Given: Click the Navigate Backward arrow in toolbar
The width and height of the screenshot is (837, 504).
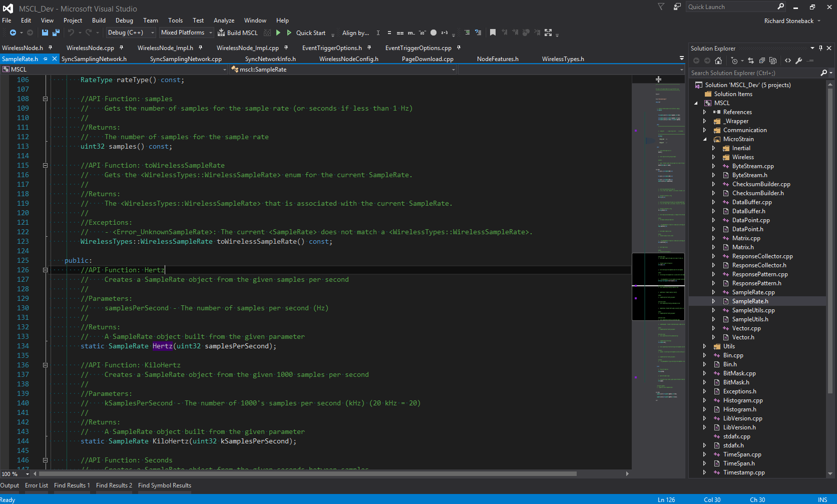Looking at the screenshot, I should [x=13, y=33].
